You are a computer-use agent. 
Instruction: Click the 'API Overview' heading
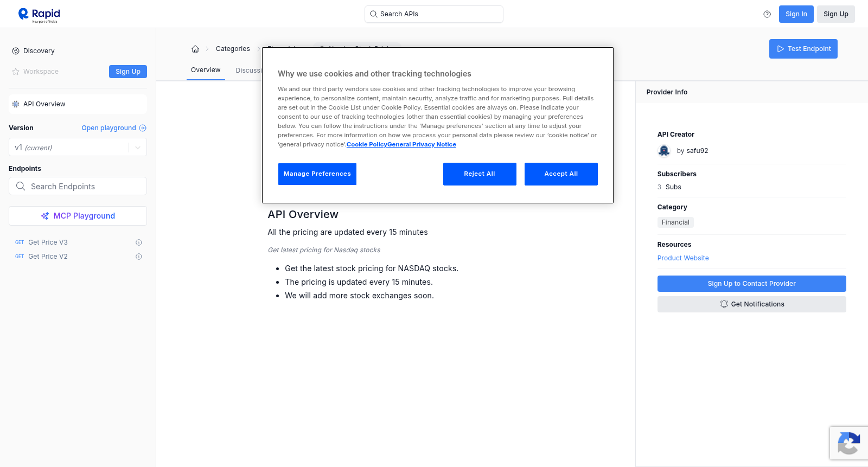pos(303,214)
